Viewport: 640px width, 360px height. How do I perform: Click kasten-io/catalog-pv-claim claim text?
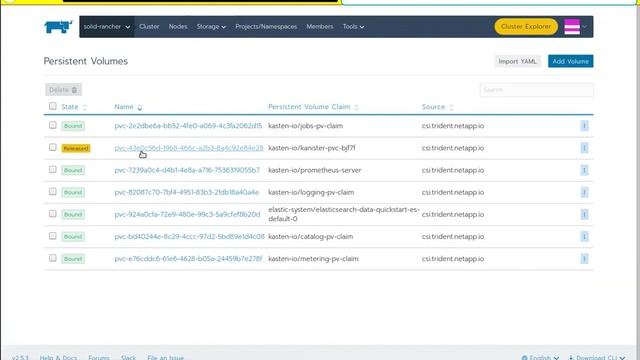pyautogui.click(x=311, y=236)
